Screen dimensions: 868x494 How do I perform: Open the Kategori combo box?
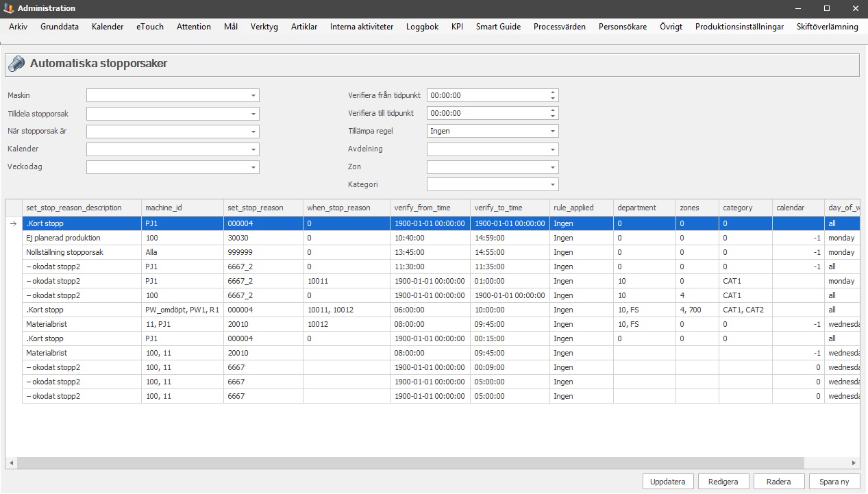[x=552, y=185]
